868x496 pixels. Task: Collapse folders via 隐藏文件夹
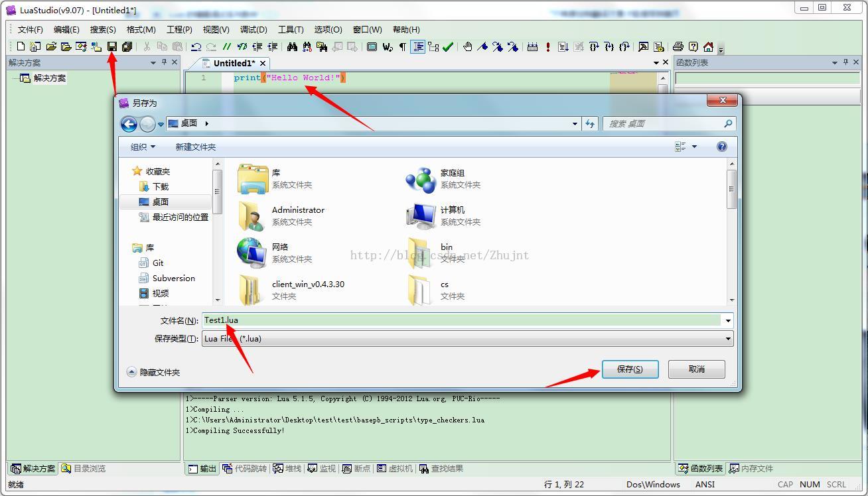(153, 372)
